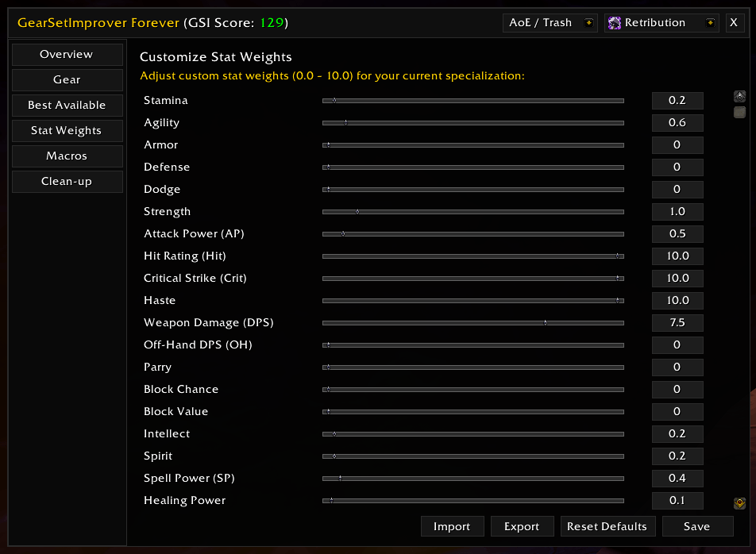Viewport: 756px width, 554px height.
Task: Click the Import button
Action: click(453, 526)
